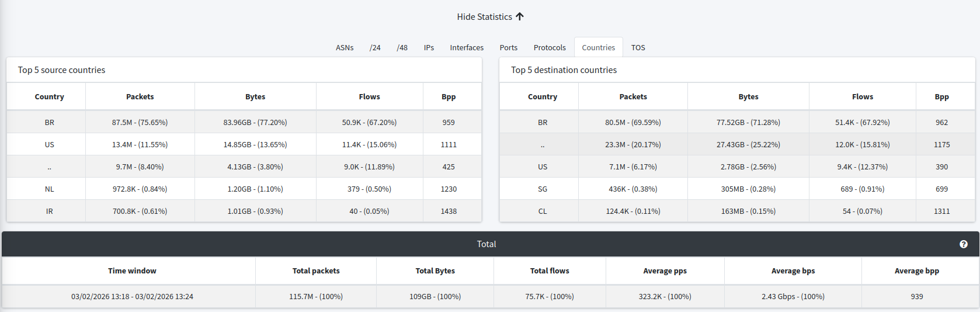
Task: Switch to the ASNs tab
Action: [x=345, y=47]
